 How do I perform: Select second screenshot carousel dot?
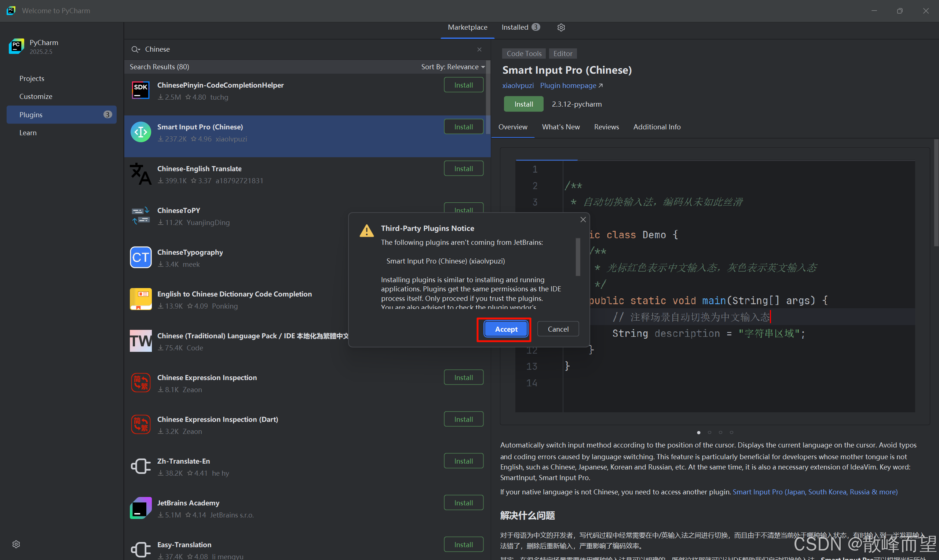click(709, 432)
